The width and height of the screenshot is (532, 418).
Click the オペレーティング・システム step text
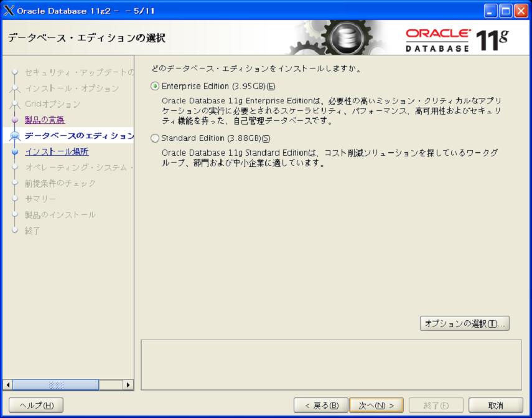(79, 168)
